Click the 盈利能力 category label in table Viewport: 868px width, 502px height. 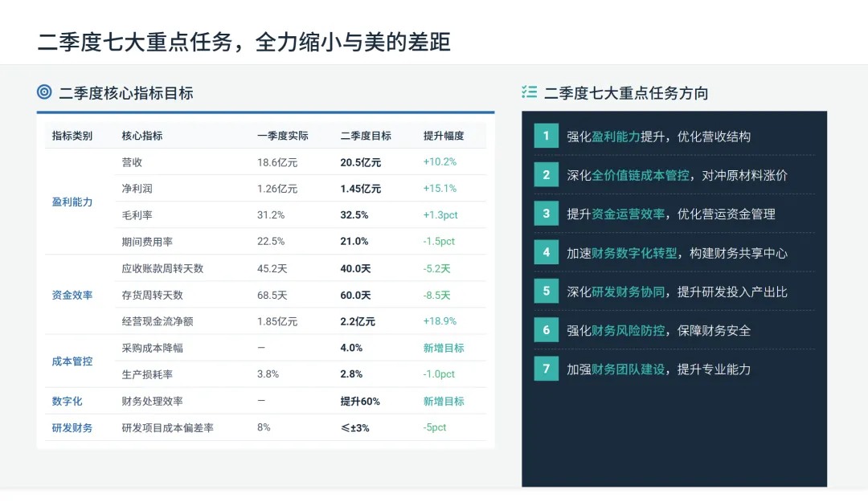click(72, 202)
